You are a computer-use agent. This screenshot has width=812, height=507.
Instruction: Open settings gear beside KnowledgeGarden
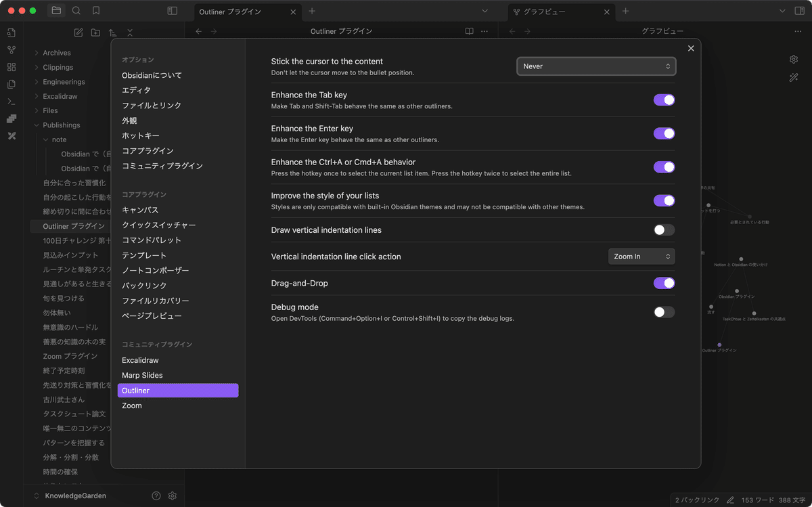(x=173, y=495)
